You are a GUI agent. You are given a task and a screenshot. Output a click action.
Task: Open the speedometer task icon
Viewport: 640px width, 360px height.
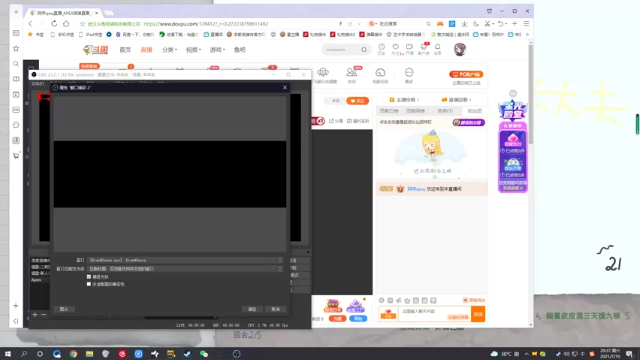tap(380, 73)
